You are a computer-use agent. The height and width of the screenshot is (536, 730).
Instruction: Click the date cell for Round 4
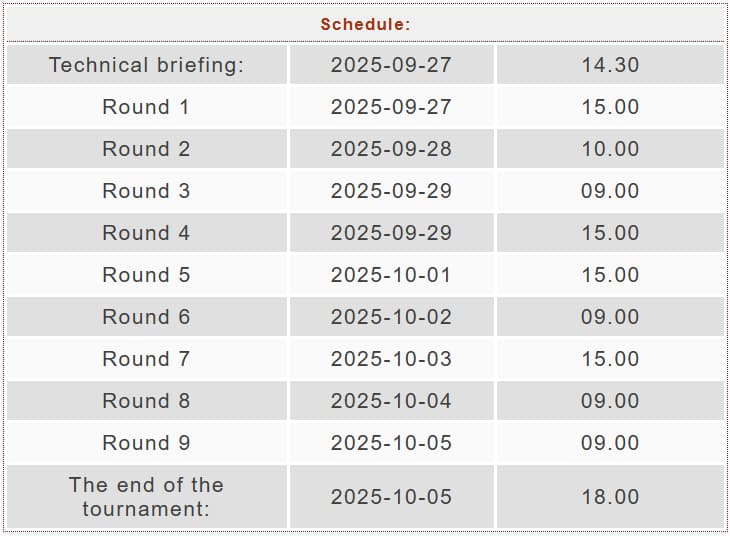(x=391, y=233)
